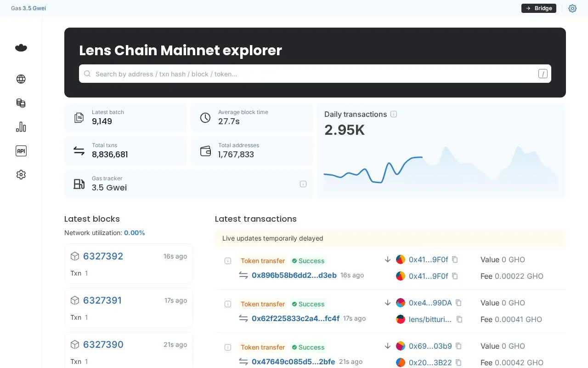Expand details for transaction 0x896b58b6dd2...d3eb

click(x=227, y=261)
